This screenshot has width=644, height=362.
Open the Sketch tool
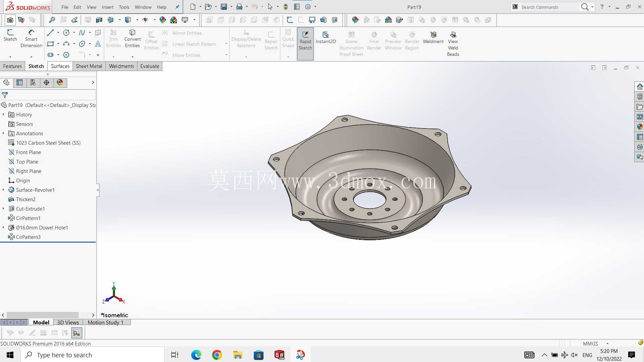pyautogui.click(x=10, y=35)
